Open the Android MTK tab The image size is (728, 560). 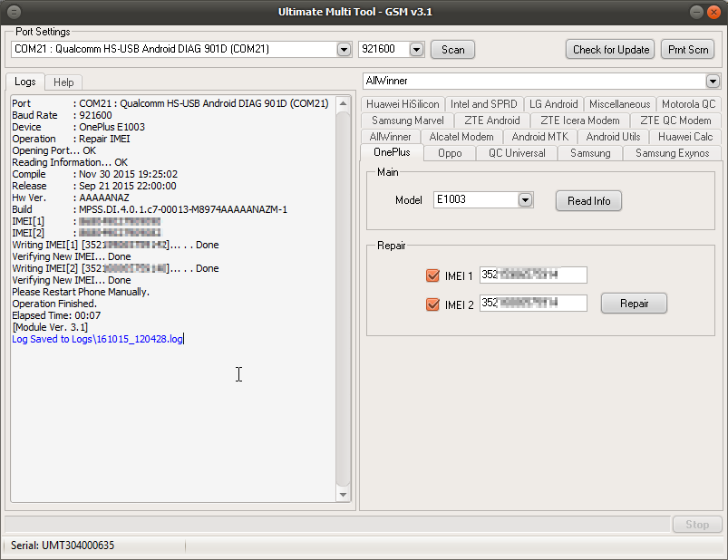539,137
